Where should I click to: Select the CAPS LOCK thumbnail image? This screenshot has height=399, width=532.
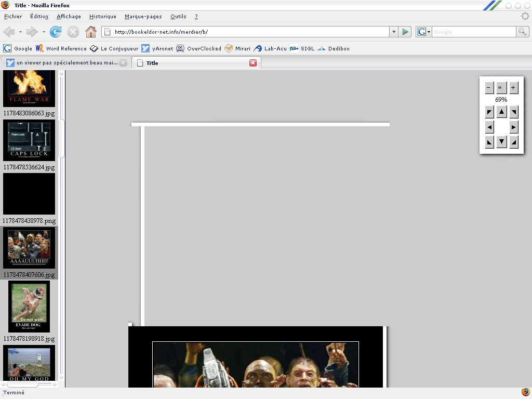coord(29,141)
